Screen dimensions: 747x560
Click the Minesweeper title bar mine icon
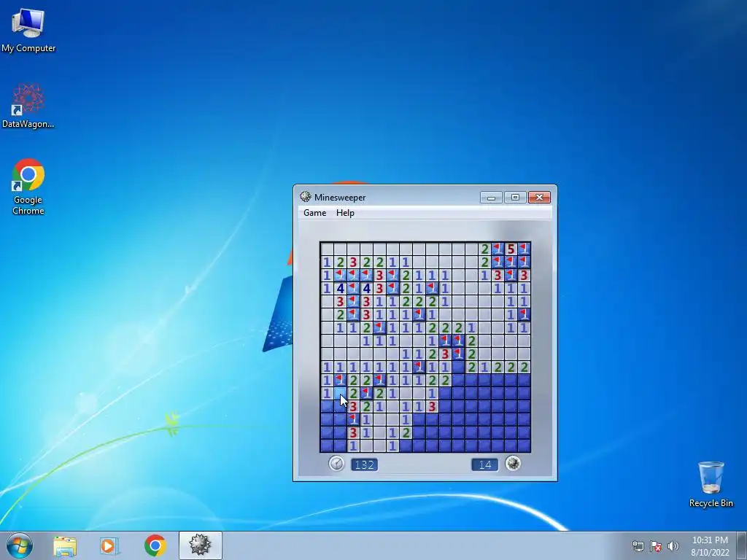pos(306,197)
